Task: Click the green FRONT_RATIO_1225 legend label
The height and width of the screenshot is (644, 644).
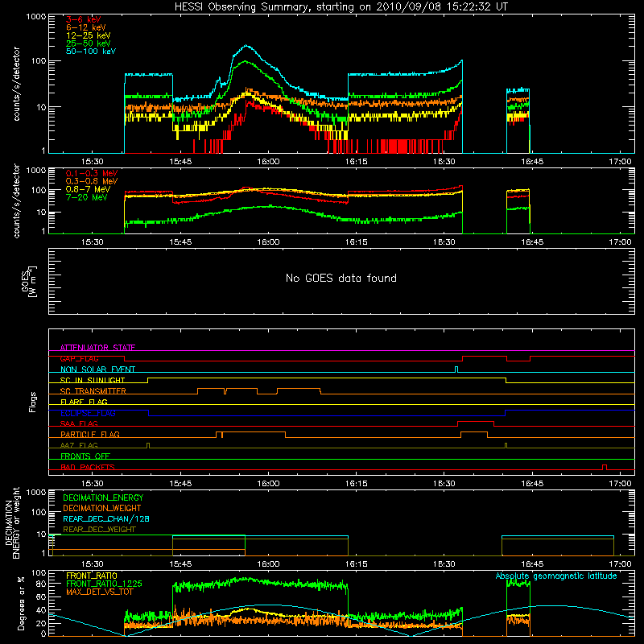Action: tap(104, 584)
